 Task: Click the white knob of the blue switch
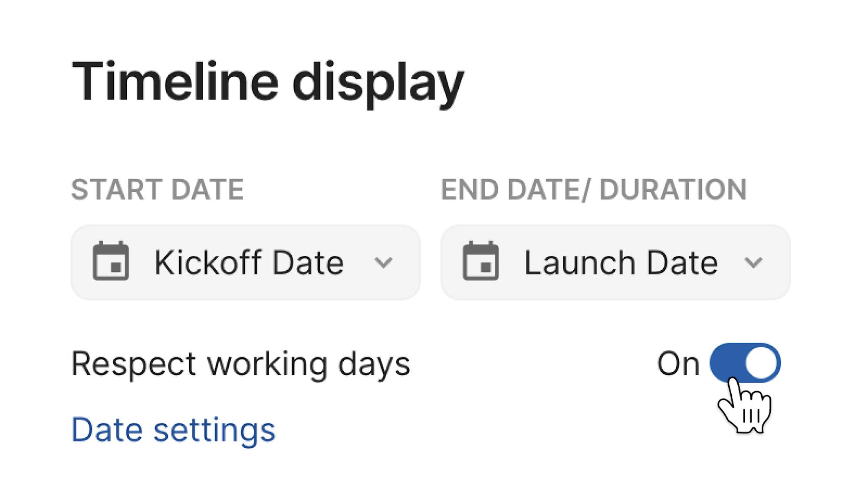coord(762,363)
